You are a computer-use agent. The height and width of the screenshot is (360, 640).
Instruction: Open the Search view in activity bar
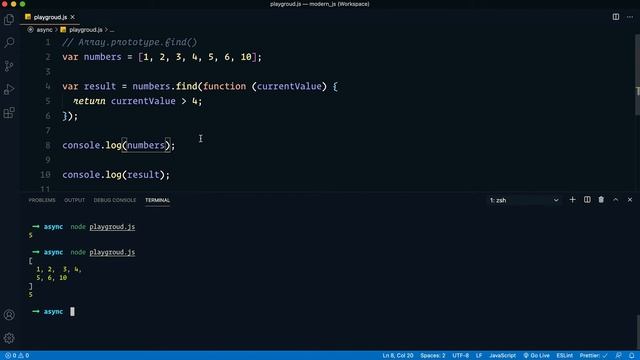pos(9,42)
